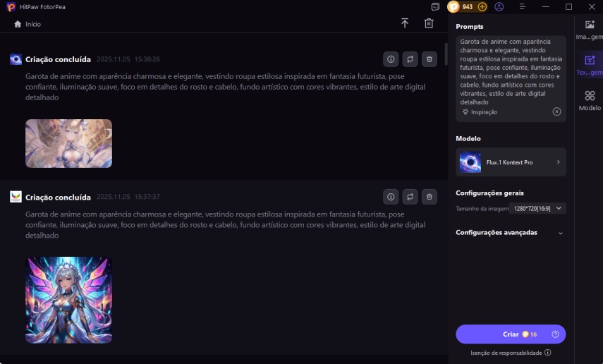Go to Início home
Image resolution: width=603 pixels, height=364 pixels.
(x=28, y=24)
